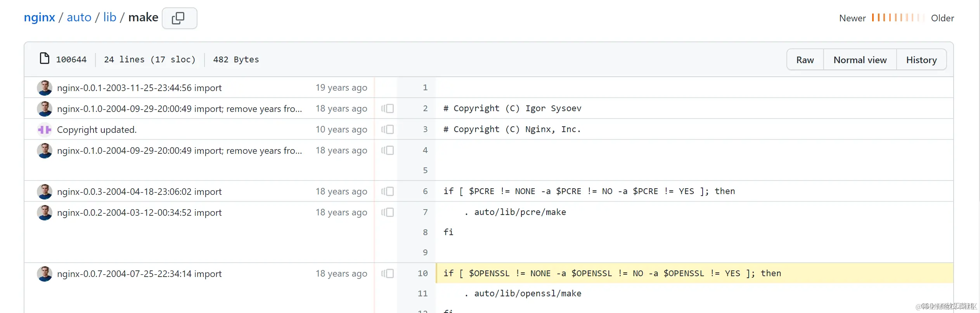
Task: Click the '482 Bytes' file size text
Action: [236, 60]
